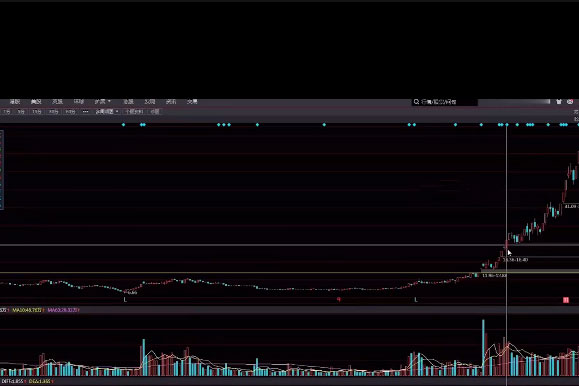Open the first menu item in the top bar
The width and height of the screenshot is (579, 386).
click(x=15, y=102)
